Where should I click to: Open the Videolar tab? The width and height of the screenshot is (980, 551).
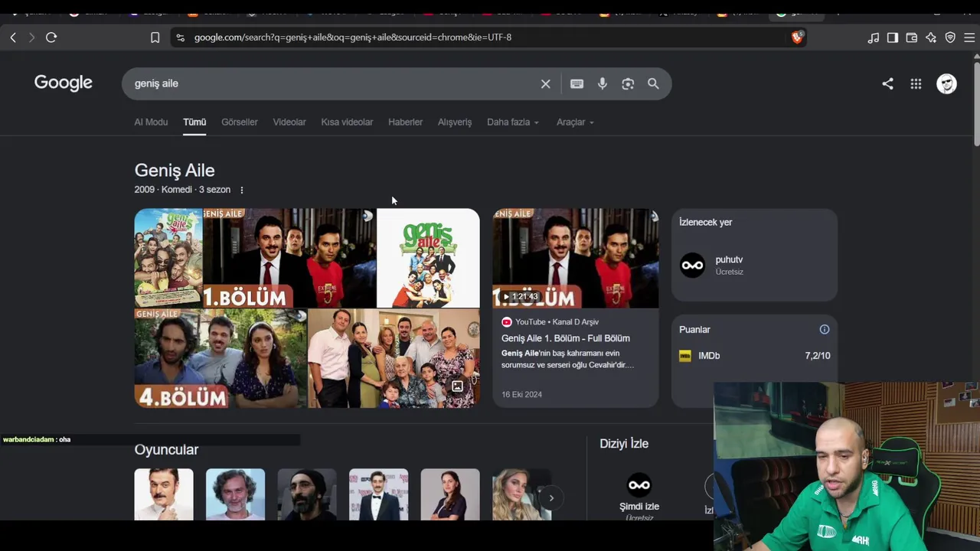pyautogui.click(x=289, y=122)
